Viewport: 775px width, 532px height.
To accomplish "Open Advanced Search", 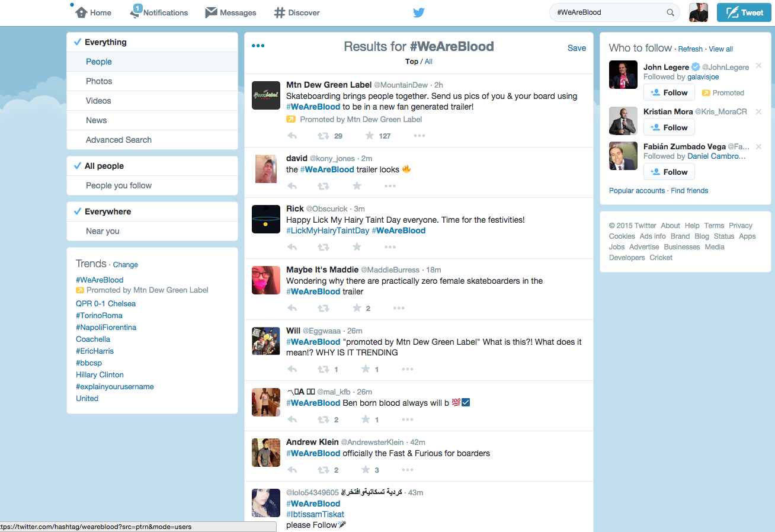I will (152, 140).
